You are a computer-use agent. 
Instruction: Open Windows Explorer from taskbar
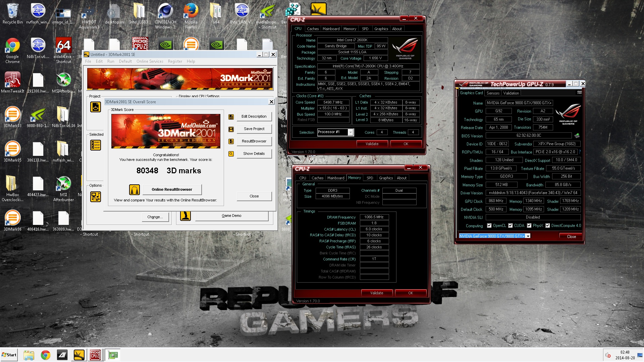(x=29, y=355)
